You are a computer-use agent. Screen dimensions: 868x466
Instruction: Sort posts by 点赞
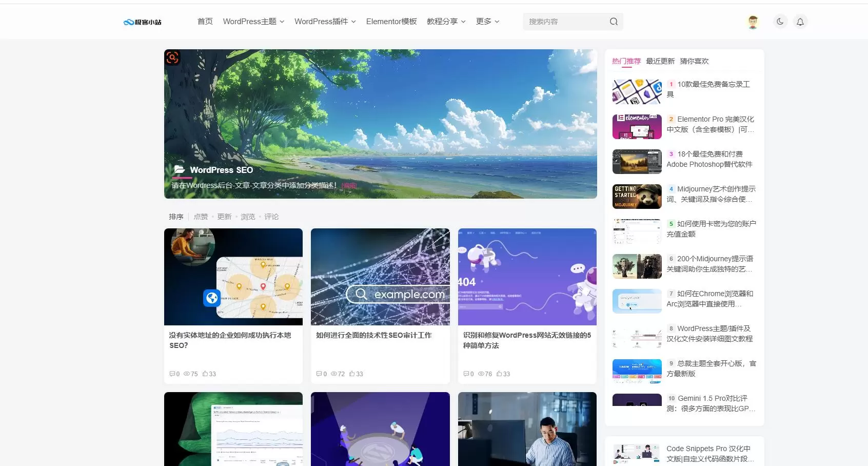[201, 217]
